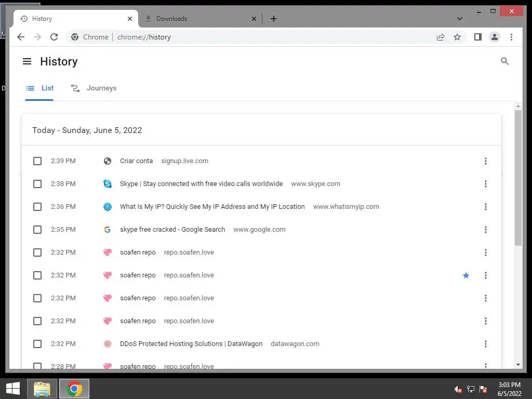Click the taskbar clock showing 3:03 PM
Image resolution: width=532 pixels, height=399 pixels.
click(x=509, y=389)
